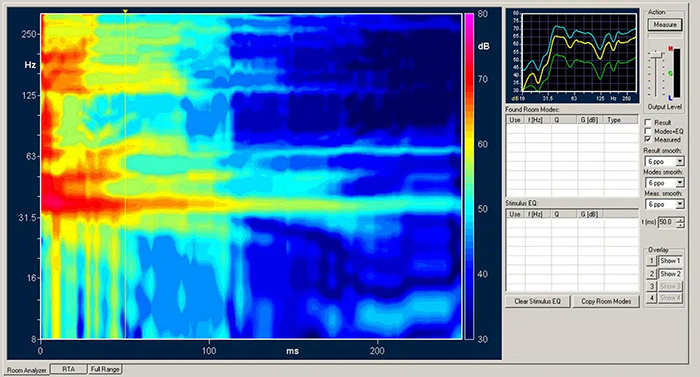Image resolution: width=700 pixels, height=377 pixels.
Task: Click the greyed Show 3 overlay button
Action: pyautogui.click(x=670, y=286)
